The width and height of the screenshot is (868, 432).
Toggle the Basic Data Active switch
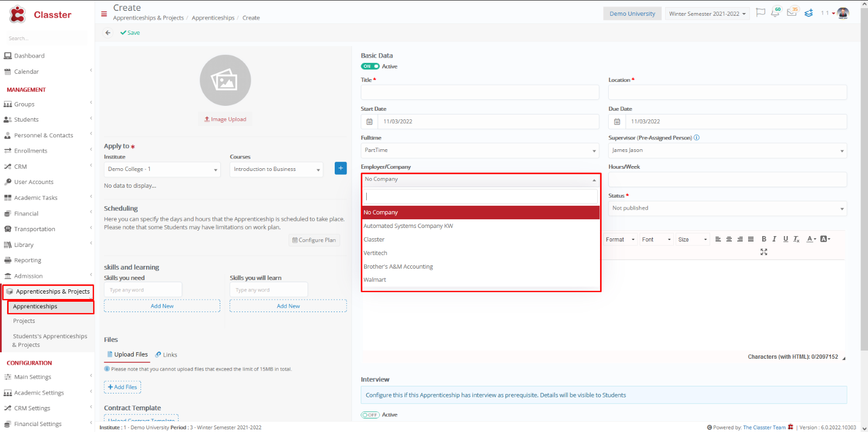(370, 66)
